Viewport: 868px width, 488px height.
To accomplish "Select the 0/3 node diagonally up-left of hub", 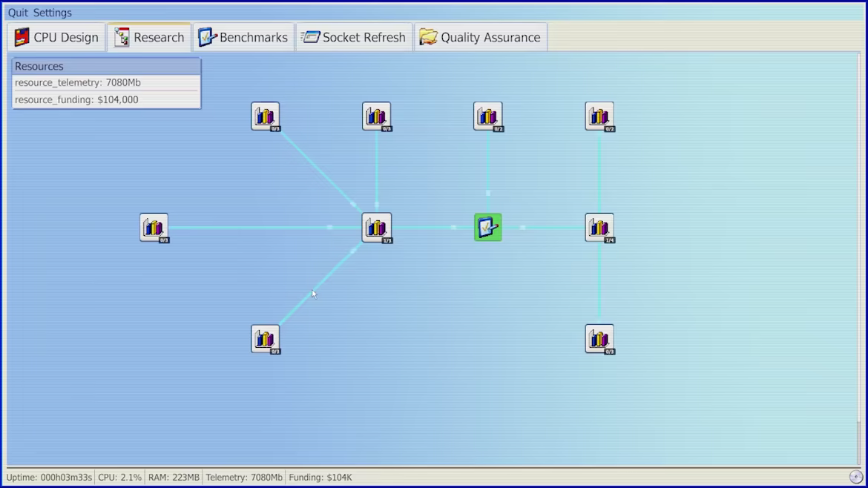I will [x=265, y=116].
